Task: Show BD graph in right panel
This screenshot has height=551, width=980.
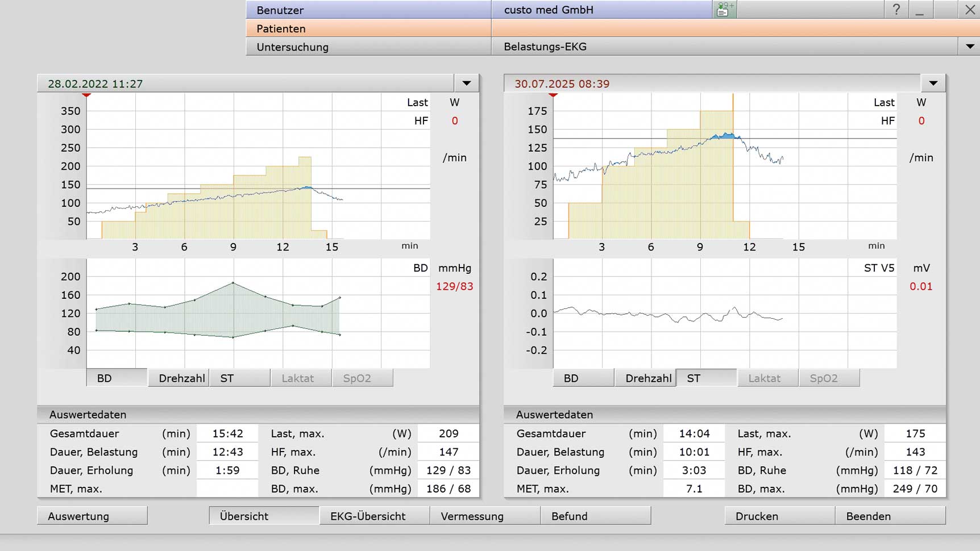Action: [x=583, y=378]
